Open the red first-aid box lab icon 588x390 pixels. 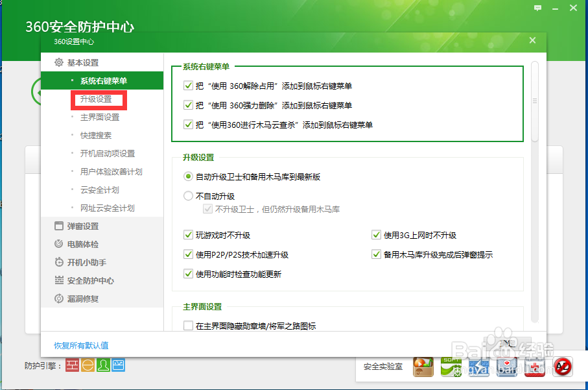coord(535,367)
